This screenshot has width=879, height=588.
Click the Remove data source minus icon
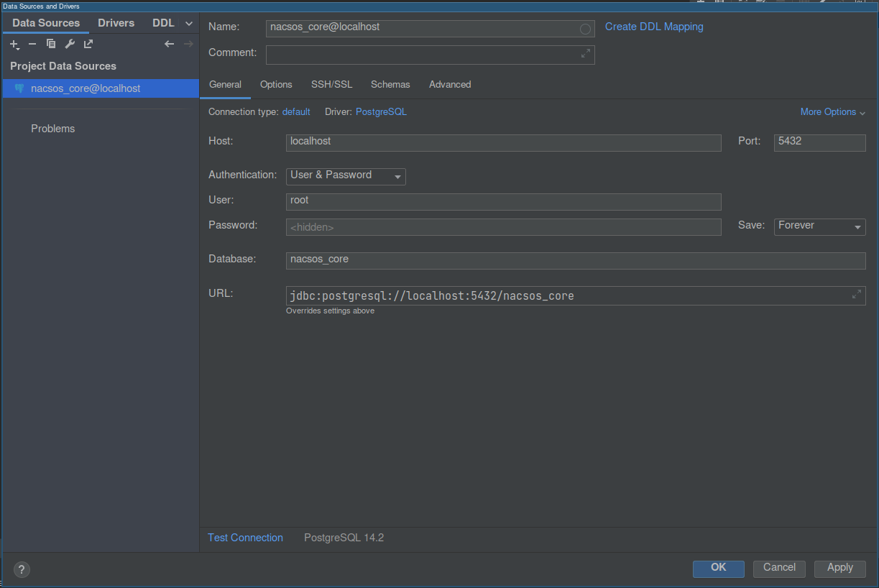pos(32,45)
